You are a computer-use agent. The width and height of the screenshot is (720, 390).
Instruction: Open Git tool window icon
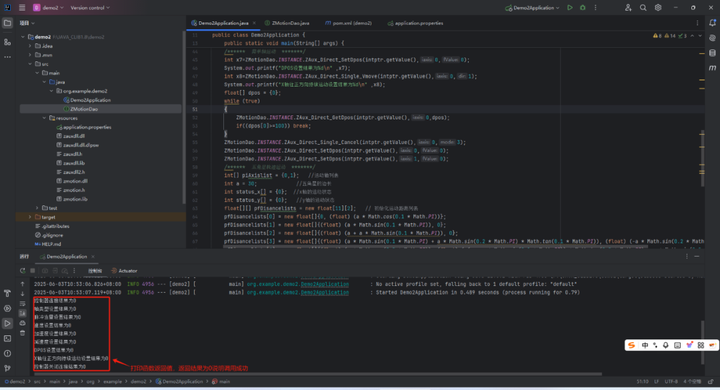pos(7,368)
